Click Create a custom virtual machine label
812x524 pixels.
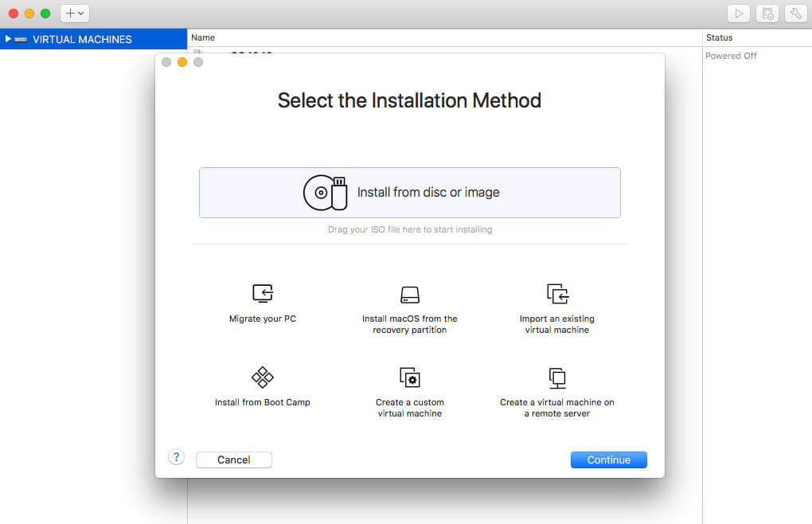(x=410, y=408)
